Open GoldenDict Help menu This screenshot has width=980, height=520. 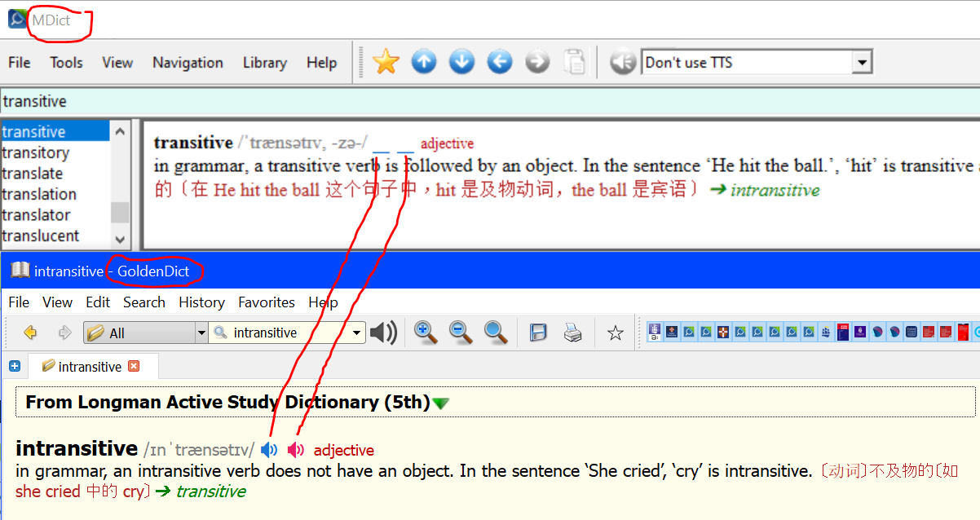coord(323,302)
